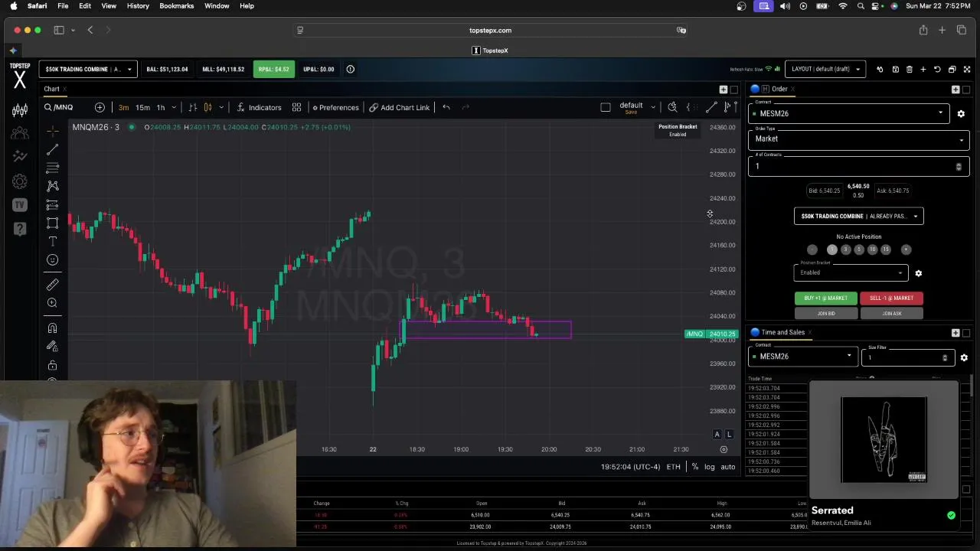Save the layout with disk icon
The image size is (980, 551).
click(x=895, y=70)
